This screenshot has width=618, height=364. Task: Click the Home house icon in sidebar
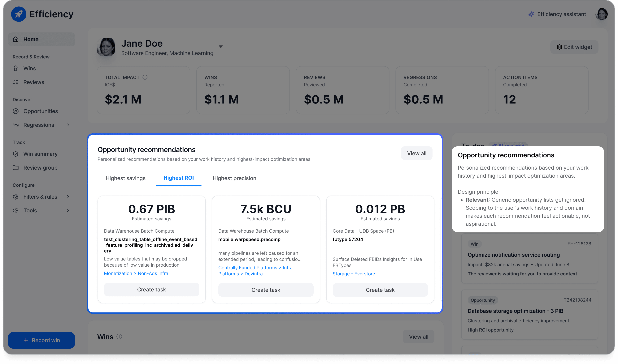click(x=16, y=39)
